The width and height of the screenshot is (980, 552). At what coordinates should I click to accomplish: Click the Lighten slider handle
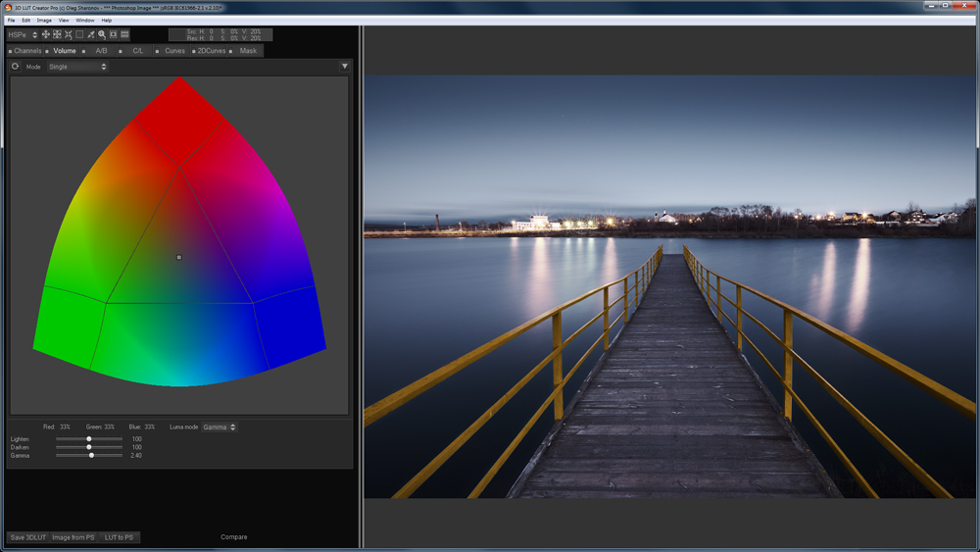point(89,439)
